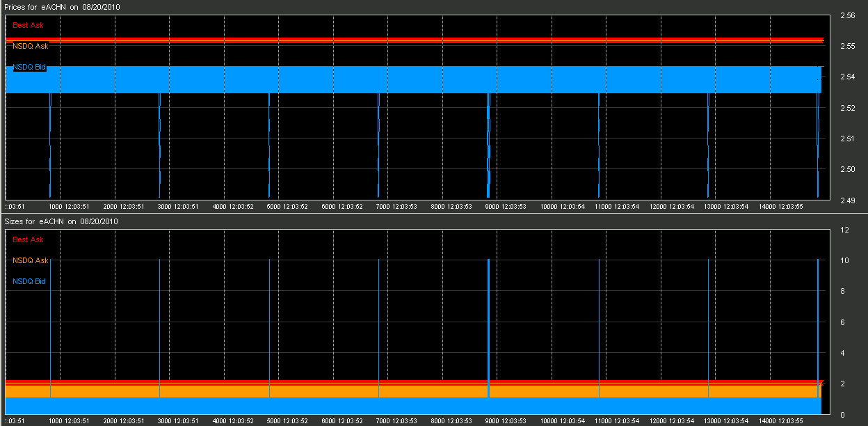Select 'NSDQ Bid' legend label in Sizes chart

tap(30, 281)
